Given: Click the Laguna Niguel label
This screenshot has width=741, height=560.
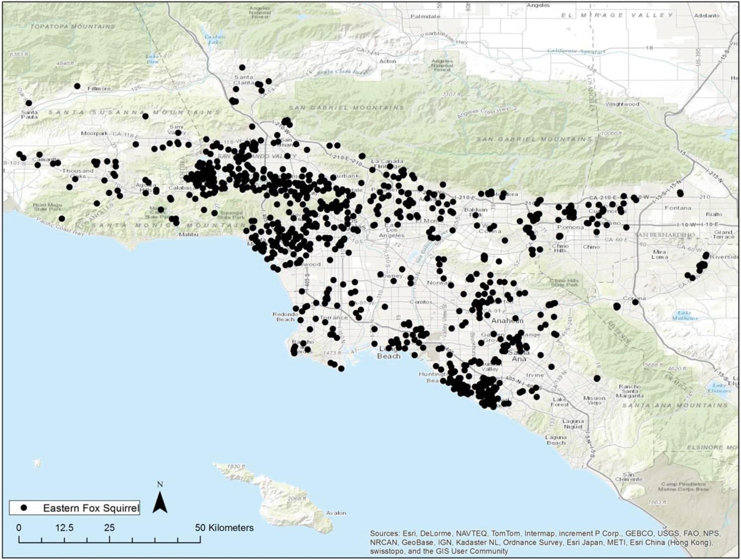Looking at the screenshot, I should click(573, 424).
